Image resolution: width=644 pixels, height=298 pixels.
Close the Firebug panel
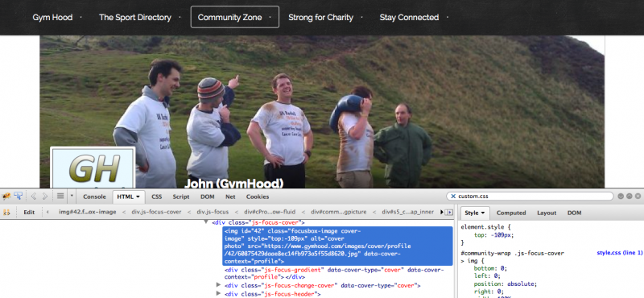[638, 197]
